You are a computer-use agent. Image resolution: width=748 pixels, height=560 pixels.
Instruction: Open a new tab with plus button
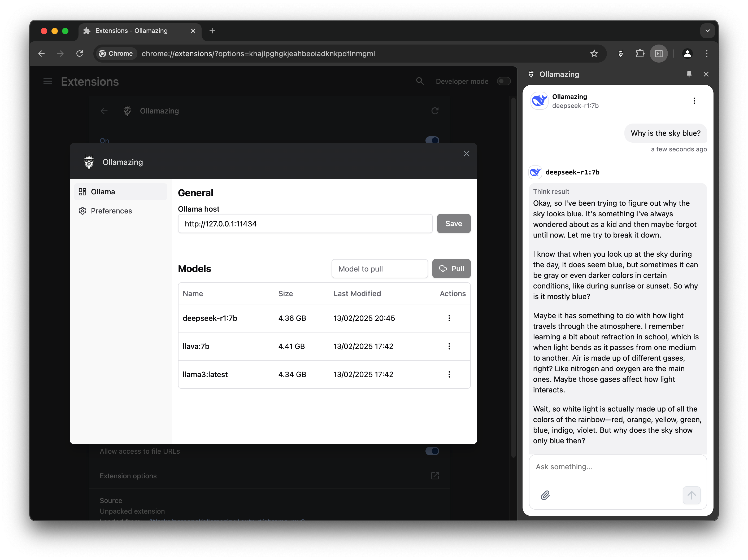(x=212, y=31)
